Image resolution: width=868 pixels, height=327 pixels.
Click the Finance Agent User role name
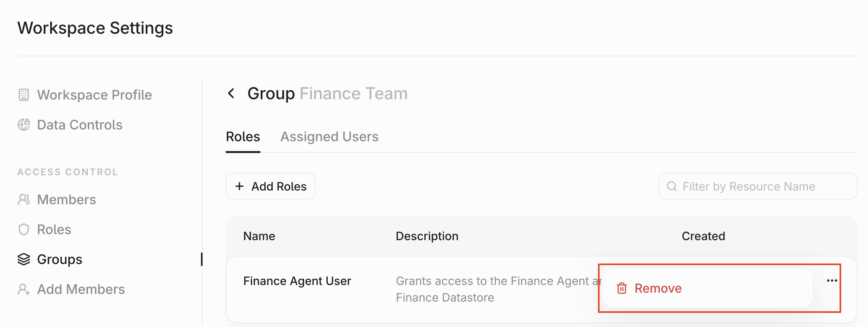tap(297, 281)
